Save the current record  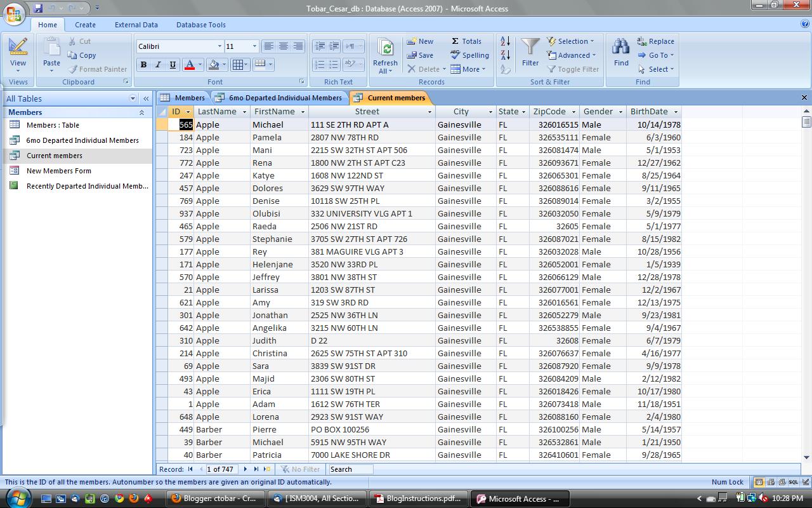click(x=420, y=55)
